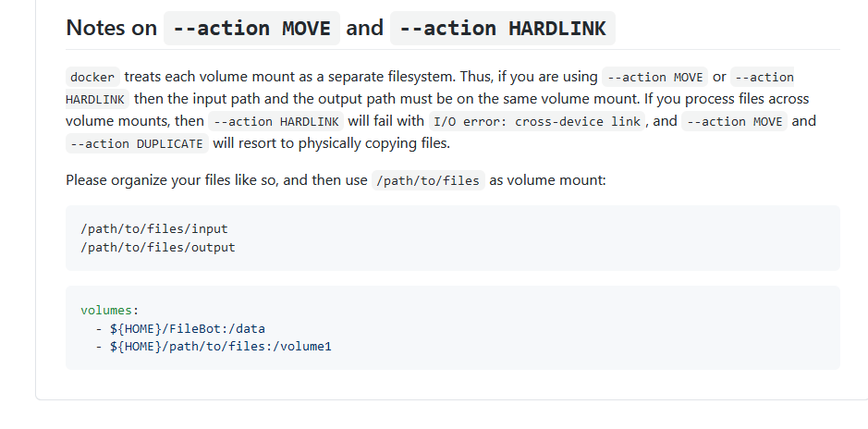
Task: Select "--action HARDLINK" code in the heading
Action: tap(503, 29)
